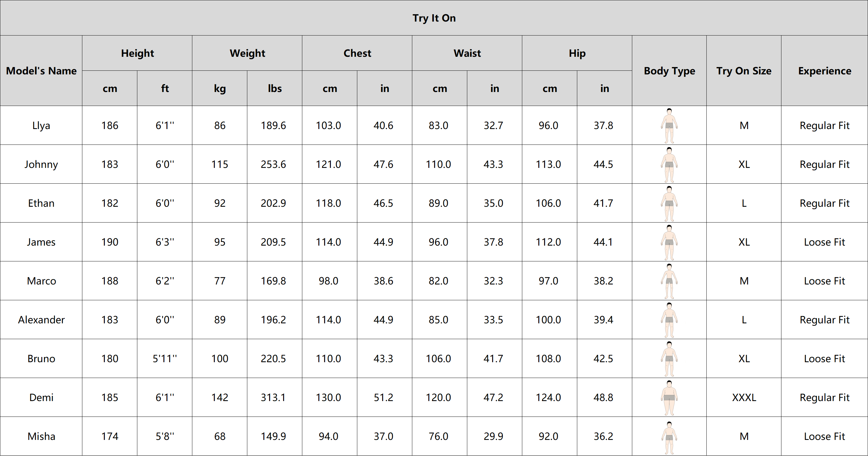Click Bruno's 5'11'' height cell
This screenshot has width=868, height=456.
click(x=165, y=359)
